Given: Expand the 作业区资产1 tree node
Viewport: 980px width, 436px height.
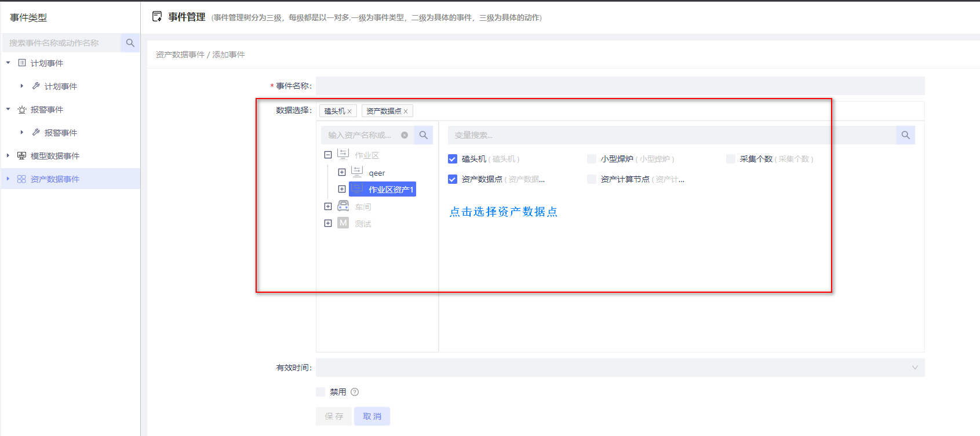Looking at the screenshot, I should tap(342, 189).
